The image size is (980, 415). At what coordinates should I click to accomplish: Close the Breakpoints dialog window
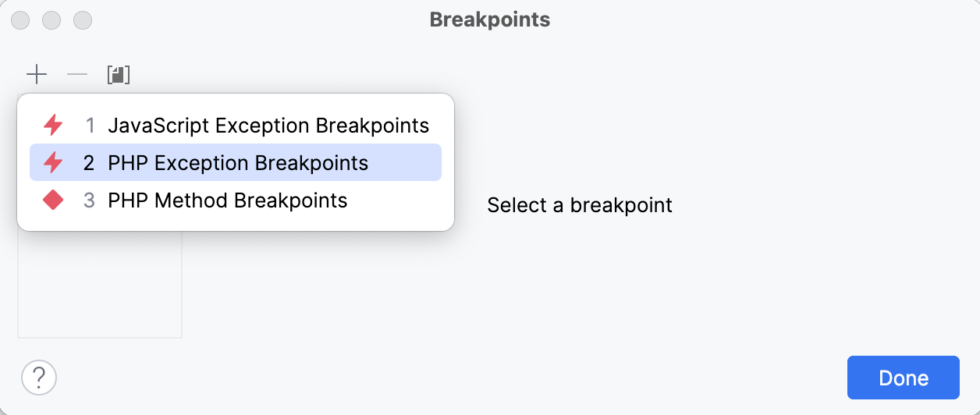click(x=21, y=20)
